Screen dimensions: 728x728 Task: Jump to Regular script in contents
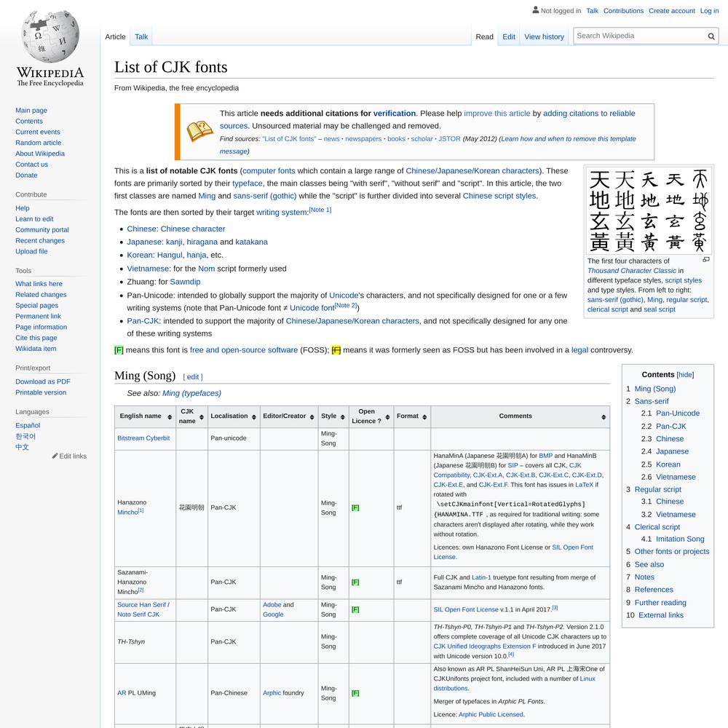(x=658, y=489)
